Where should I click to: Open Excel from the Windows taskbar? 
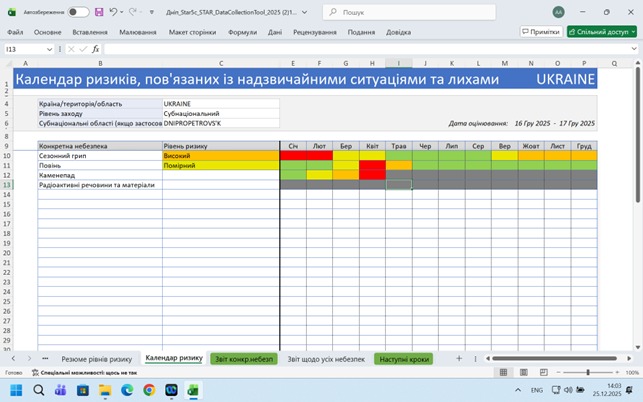pos(194,390)
